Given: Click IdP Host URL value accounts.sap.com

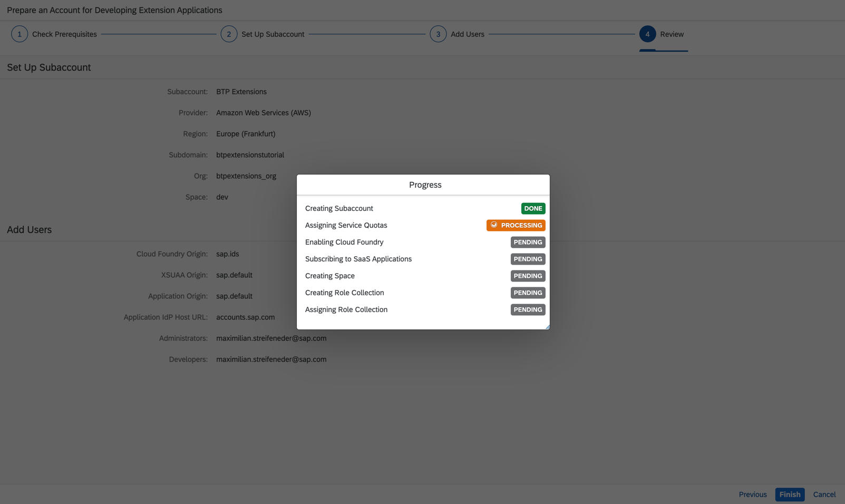Looking at the screenshot, I should click(x=246, y=317).
